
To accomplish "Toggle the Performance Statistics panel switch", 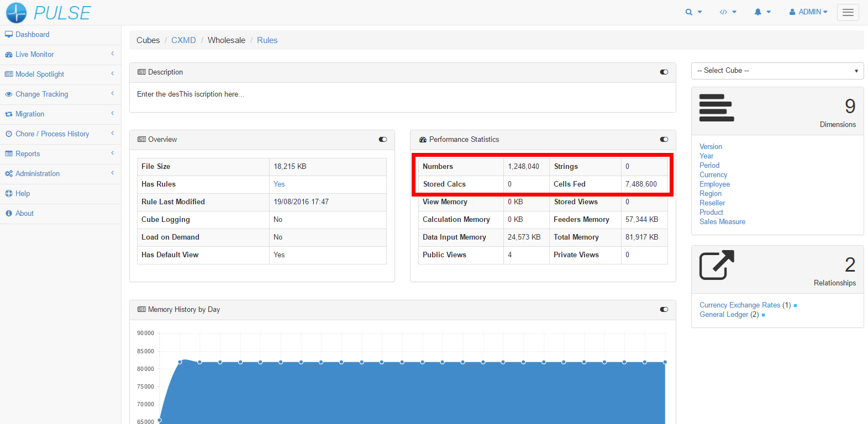I will pos(664,140).
